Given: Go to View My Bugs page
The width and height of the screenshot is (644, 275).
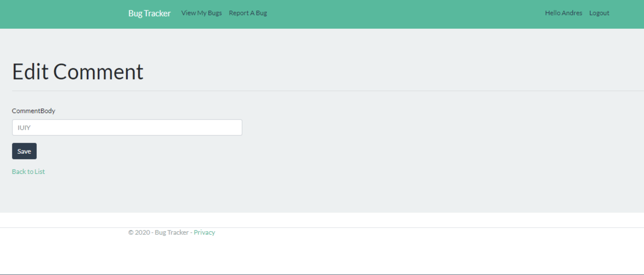Looking at the screenshot, I should tap(201, 13).
